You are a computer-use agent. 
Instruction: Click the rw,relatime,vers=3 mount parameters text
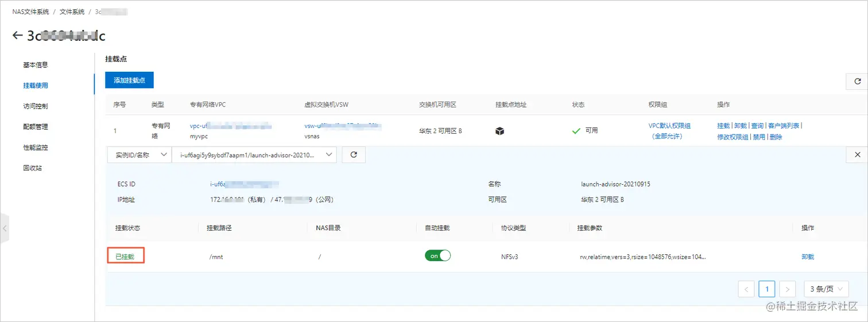coord(643,257)
